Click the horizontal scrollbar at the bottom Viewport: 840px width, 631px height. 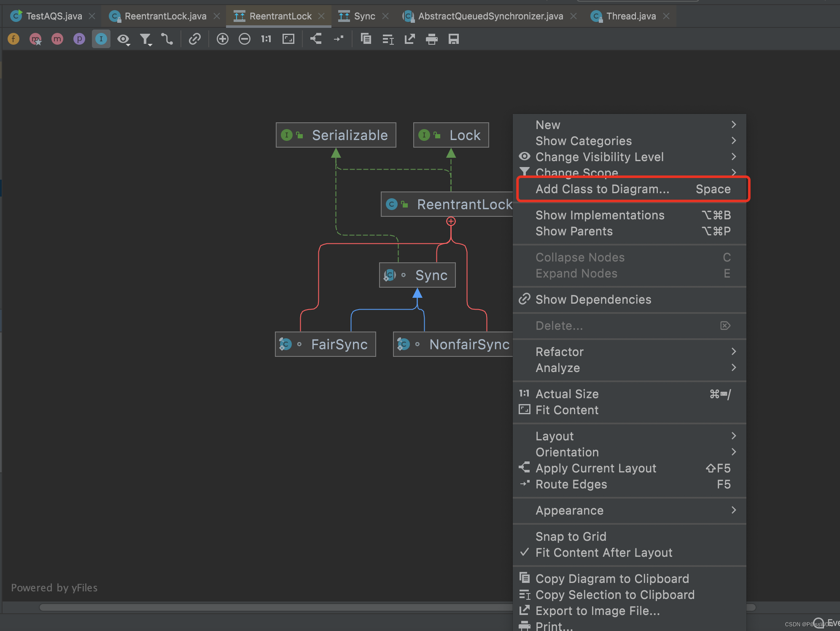(274, 607)
